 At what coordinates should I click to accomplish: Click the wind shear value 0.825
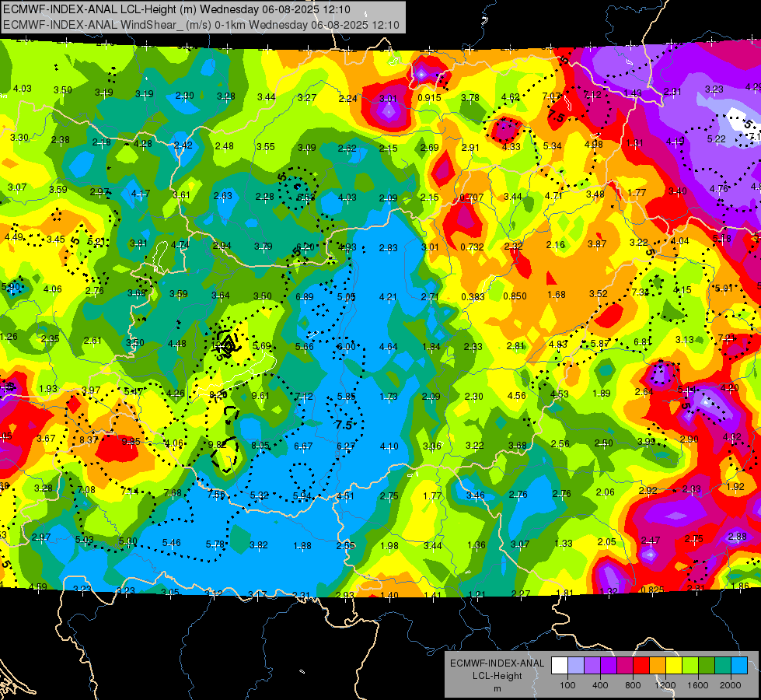pyautogui.click(x=652, y=590)
